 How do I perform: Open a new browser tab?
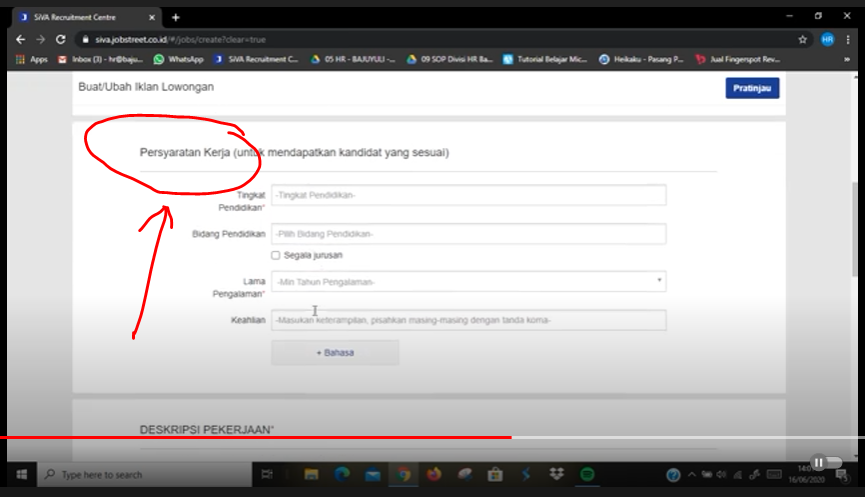[176, 17]
